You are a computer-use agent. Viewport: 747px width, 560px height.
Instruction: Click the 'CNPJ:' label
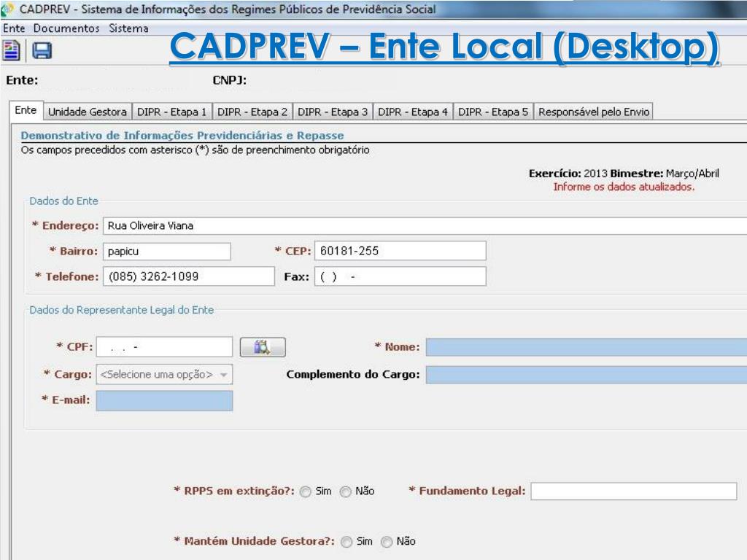230,80
